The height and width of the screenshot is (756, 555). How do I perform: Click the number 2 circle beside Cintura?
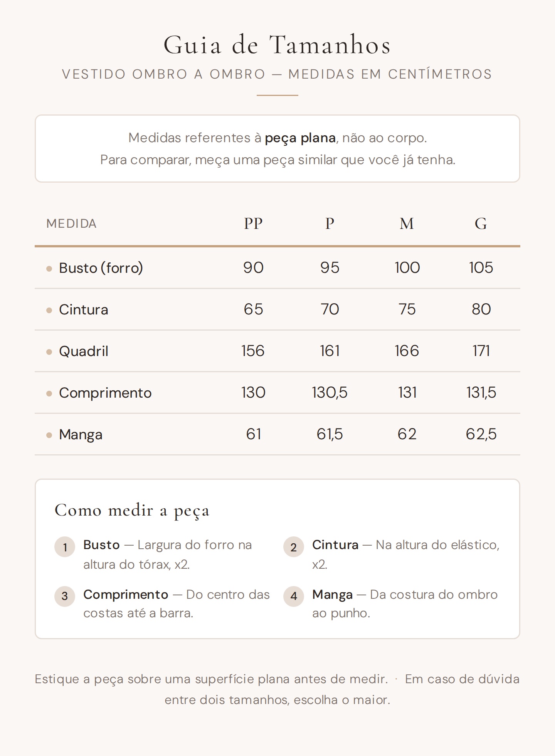(294, 547)
